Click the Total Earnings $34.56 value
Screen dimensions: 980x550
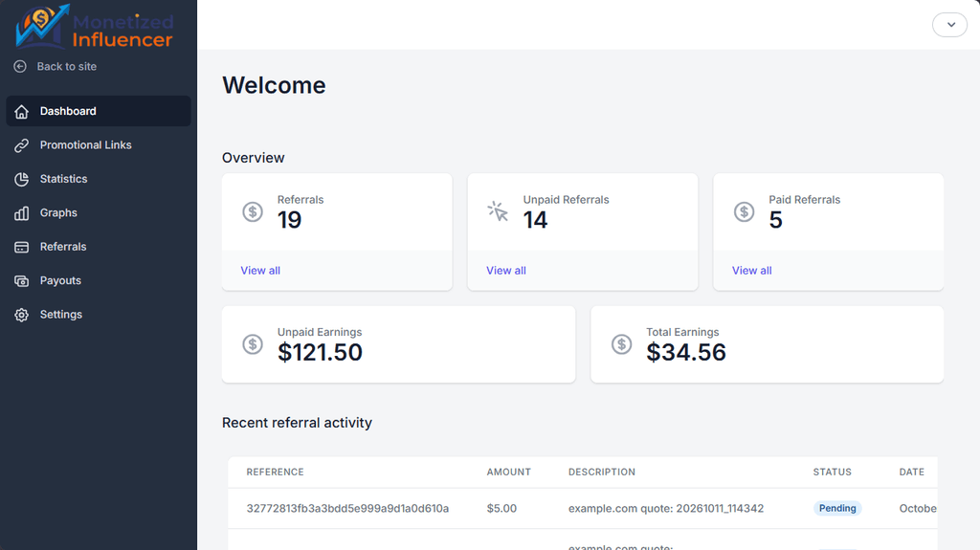click(686, 353)
